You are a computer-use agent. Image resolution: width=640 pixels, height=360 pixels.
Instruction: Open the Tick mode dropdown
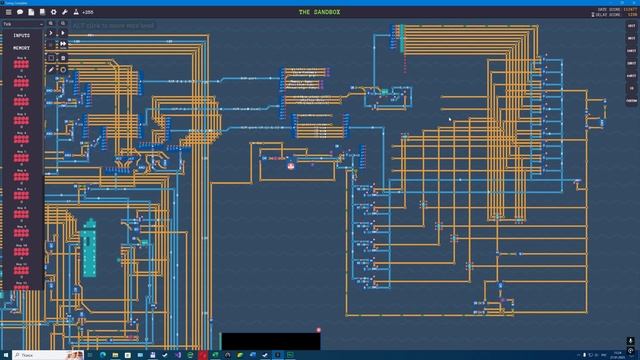(x=22, y=24)
